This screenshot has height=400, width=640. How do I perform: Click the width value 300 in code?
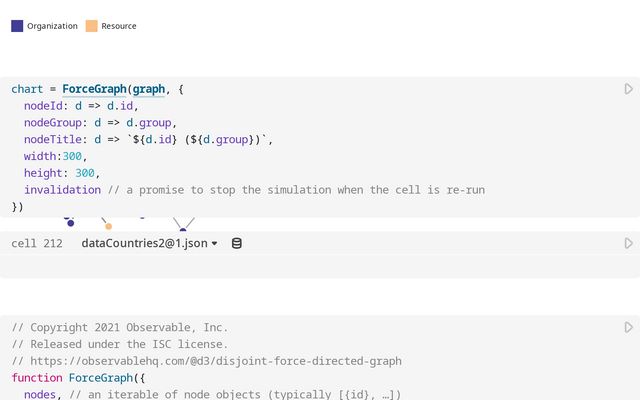[x=72, y=156]
